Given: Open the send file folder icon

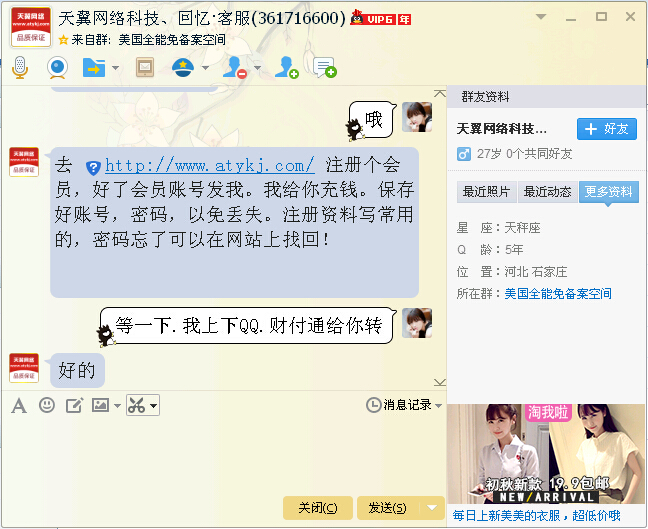Looking at the screenshot, I should click(94, 67).
